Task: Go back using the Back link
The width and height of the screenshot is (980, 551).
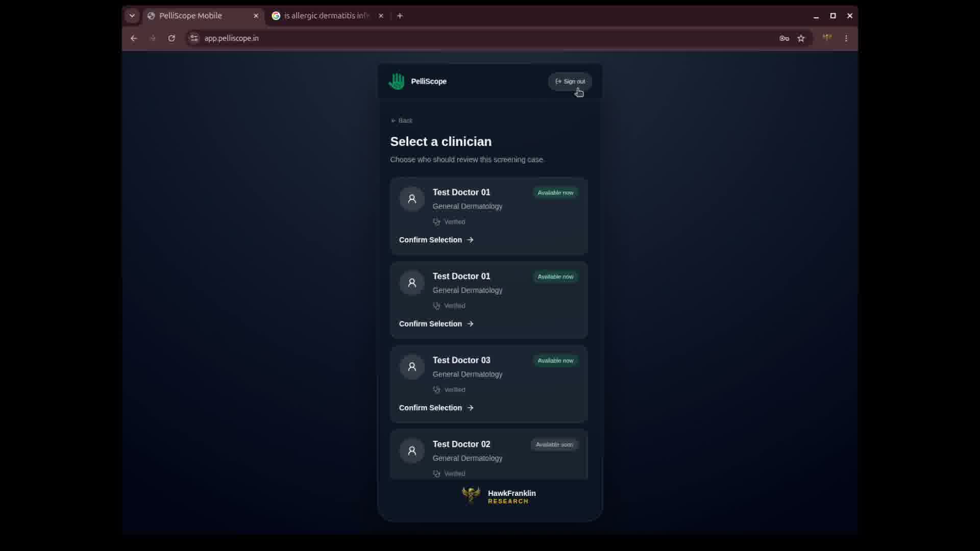Action: 402,121
